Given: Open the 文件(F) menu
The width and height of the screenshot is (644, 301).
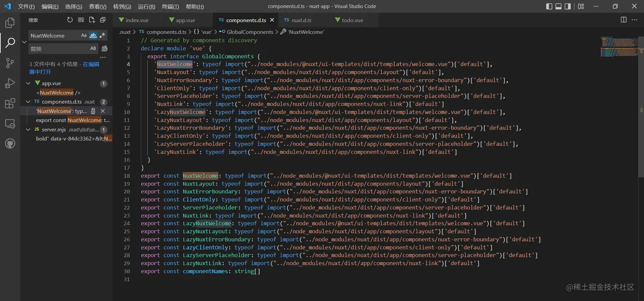Looking at the screenshot, I should tap(26, 6).
